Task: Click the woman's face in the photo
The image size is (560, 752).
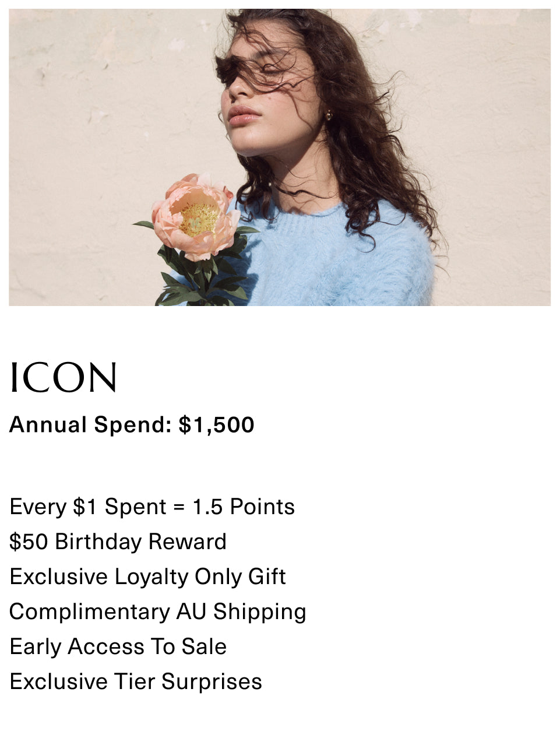Action: pyautogui.click(x=268, y=99)
